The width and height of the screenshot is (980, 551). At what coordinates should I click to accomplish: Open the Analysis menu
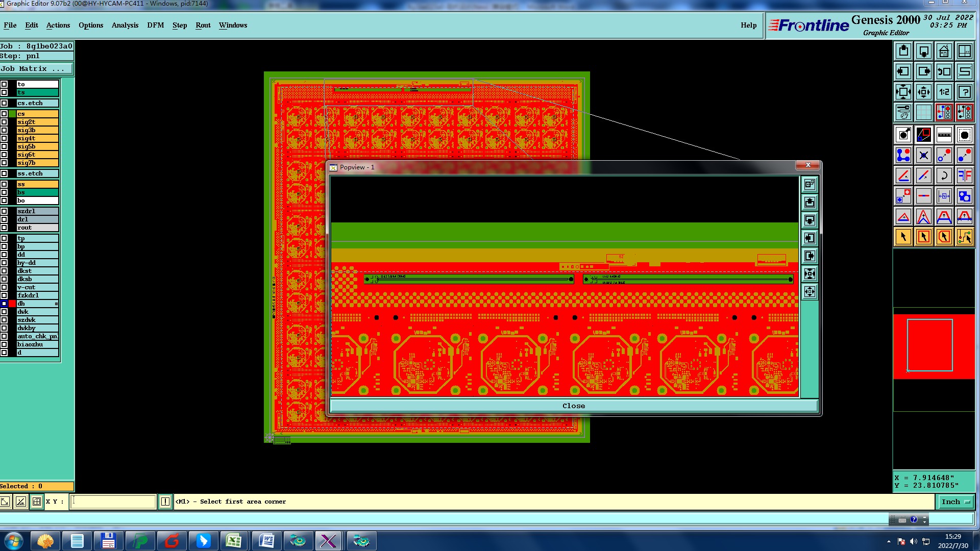(125, 25)
